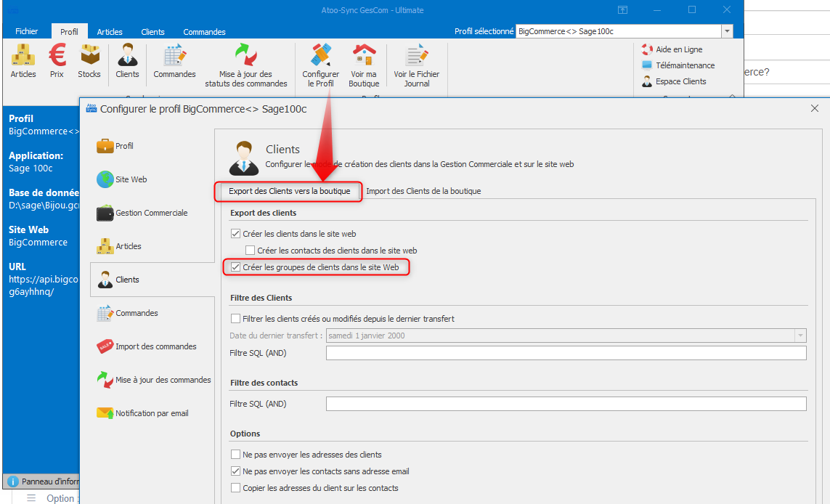This screenshot has width=830, height=504.
Task: Enable Ne pas envoyer les adresses des clients
Action: point(235,454)
